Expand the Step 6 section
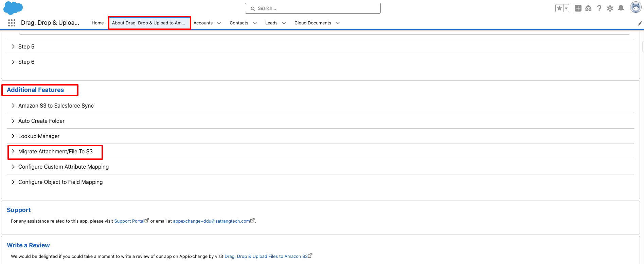This screenshot has width=644, height=264. click(320, 62)
